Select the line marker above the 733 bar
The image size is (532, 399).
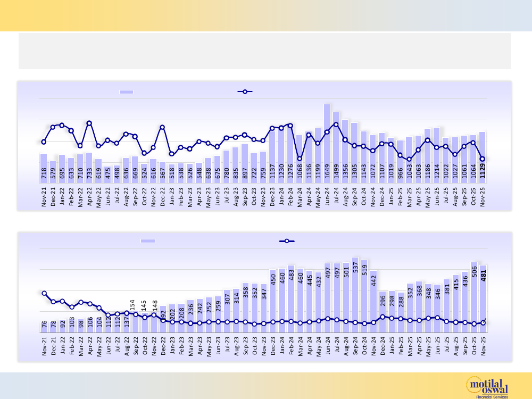click(x=89, y=123)
